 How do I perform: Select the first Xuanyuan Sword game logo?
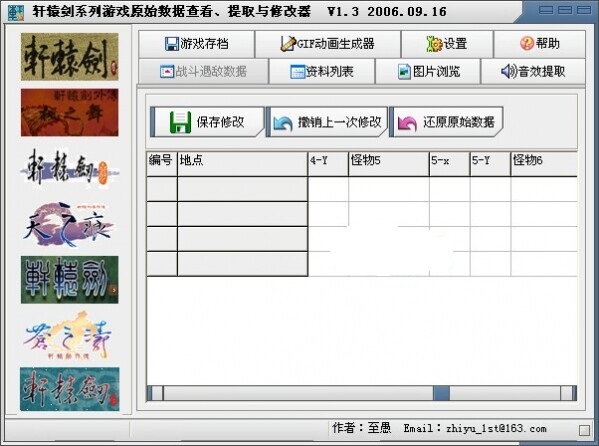tap(70, 57)
